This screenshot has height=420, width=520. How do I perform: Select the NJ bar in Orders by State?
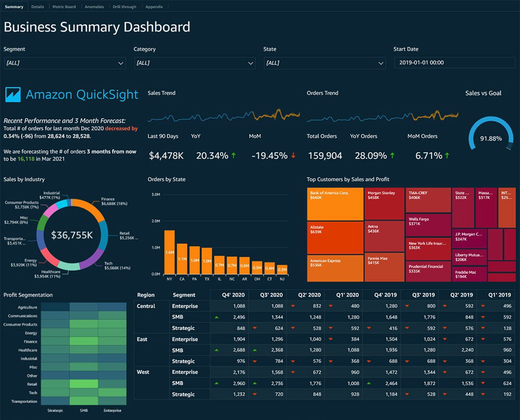click(x=282, y=269)
